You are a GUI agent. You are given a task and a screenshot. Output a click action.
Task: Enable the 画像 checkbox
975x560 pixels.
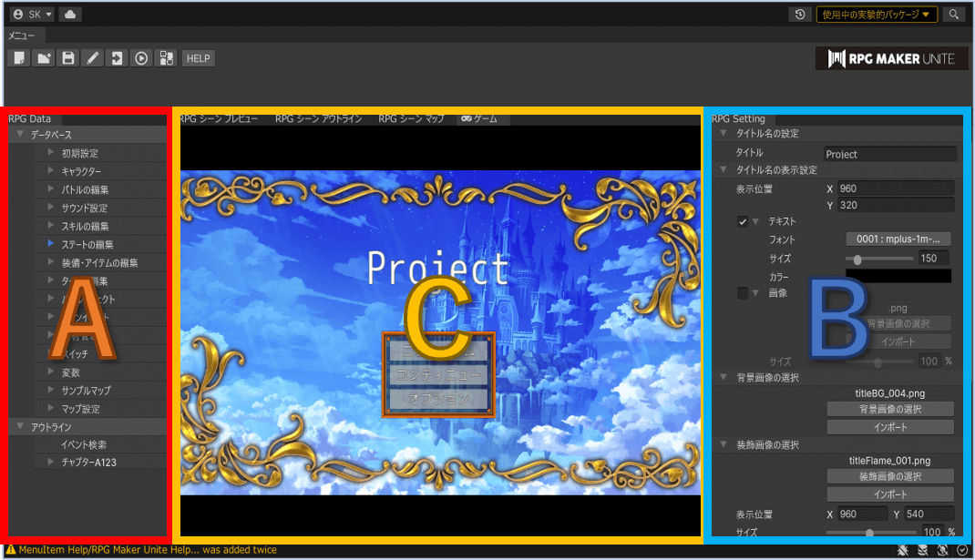tap(743, 293)
